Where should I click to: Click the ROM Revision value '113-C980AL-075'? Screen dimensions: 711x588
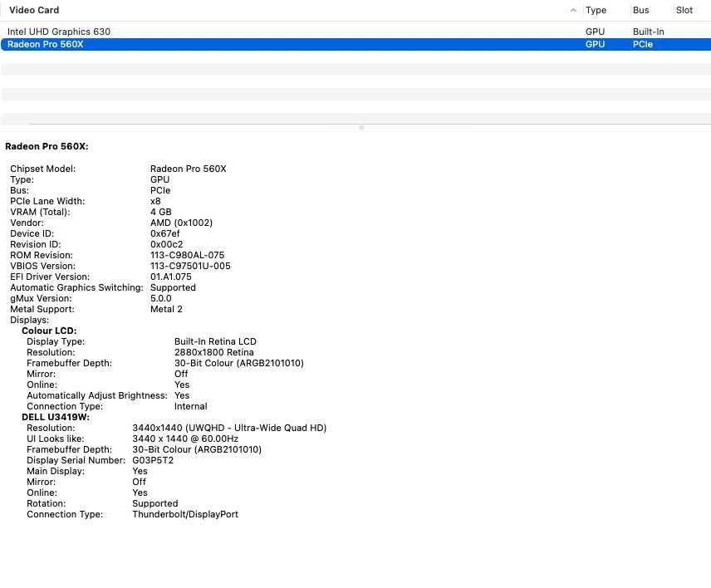[187, 255]
